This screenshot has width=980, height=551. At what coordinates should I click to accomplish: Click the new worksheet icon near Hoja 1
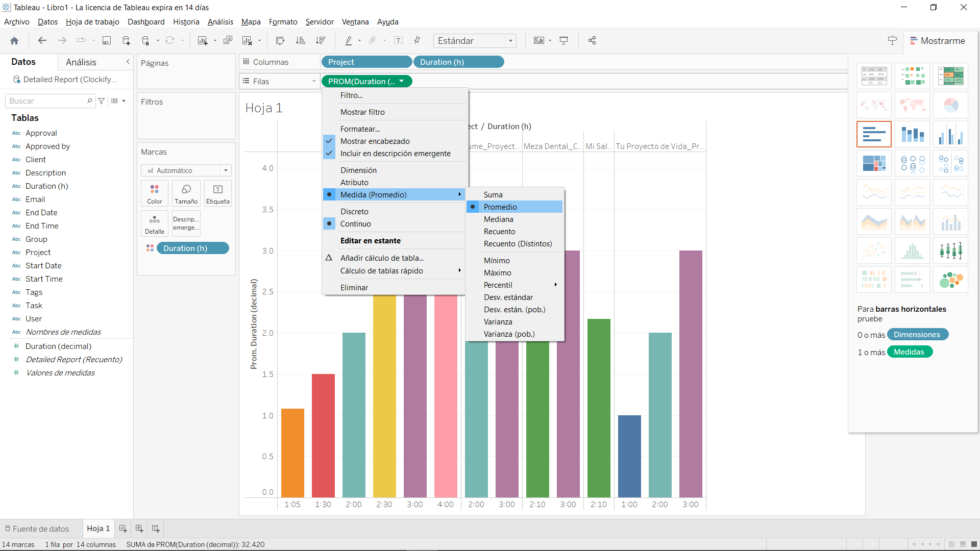[122, 528]
